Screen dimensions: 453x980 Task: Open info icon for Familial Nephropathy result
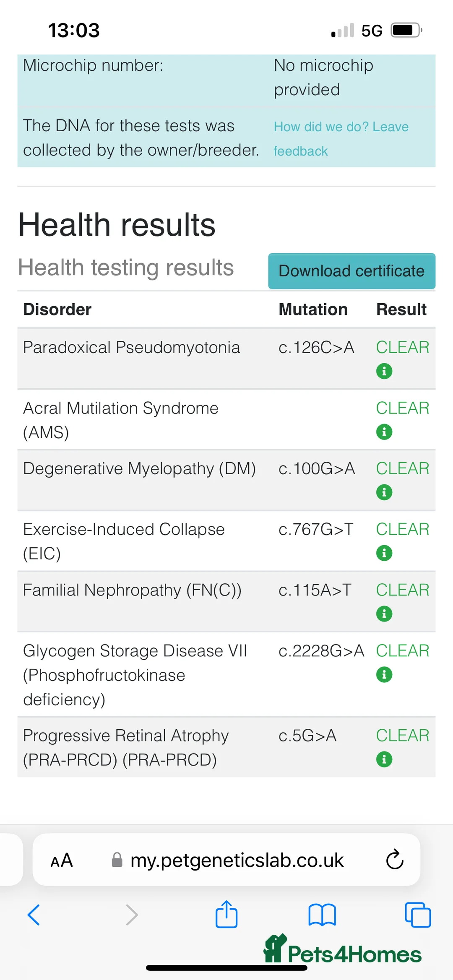pyautogui.click(x=384, y=614)
